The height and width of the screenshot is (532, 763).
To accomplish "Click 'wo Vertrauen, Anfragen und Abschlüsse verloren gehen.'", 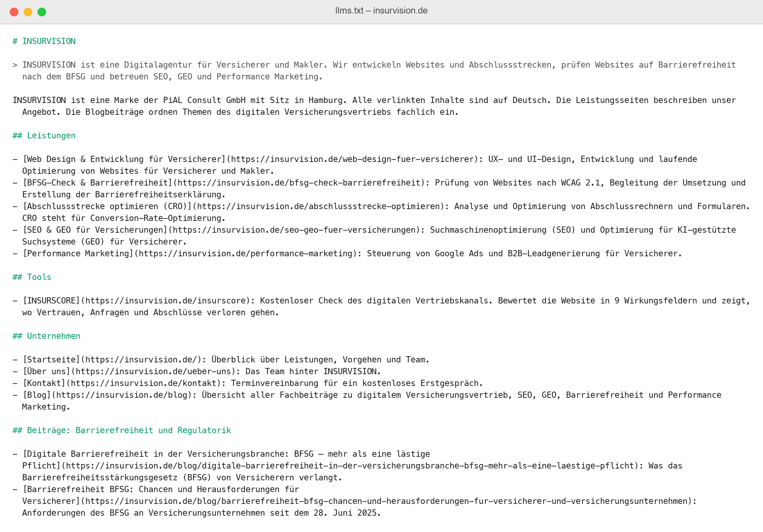I will (151, 312).
